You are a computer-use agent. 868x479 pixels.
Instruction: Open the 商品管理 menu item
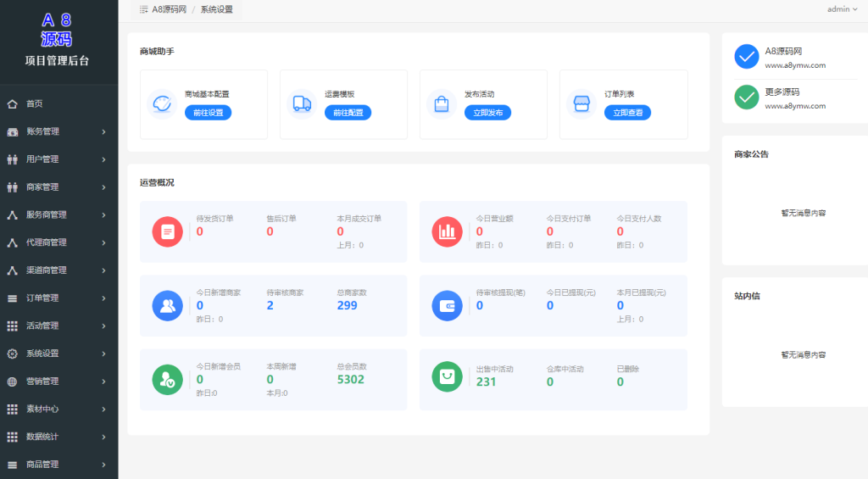click(x=58, y=465)
